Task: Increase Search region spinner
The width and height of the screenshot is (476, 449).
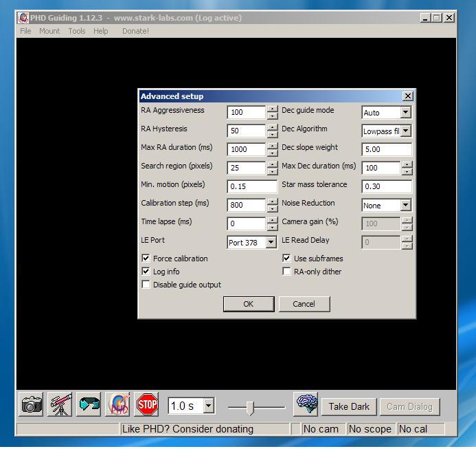Action: 272,164
